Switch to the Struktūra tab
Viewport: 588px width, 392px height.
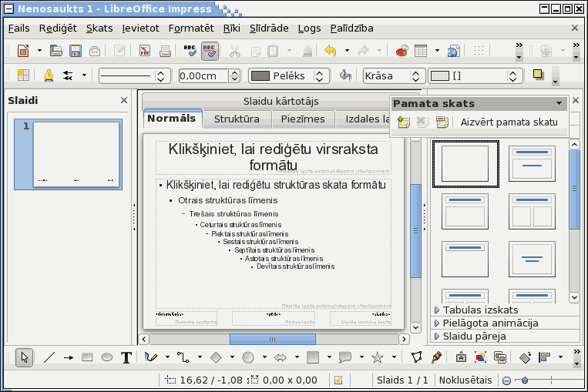pos(237,119)
